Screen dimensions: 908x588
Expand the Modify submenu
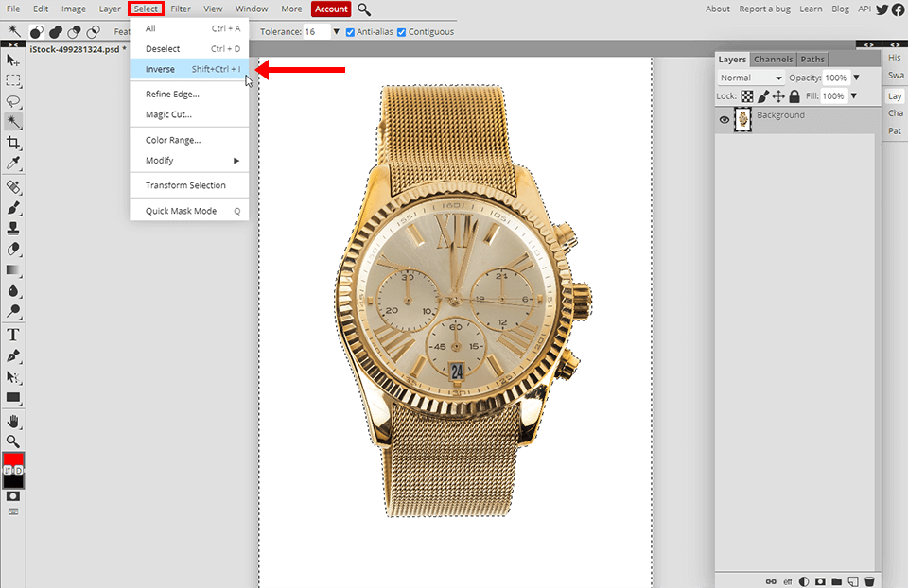point(189,161)
